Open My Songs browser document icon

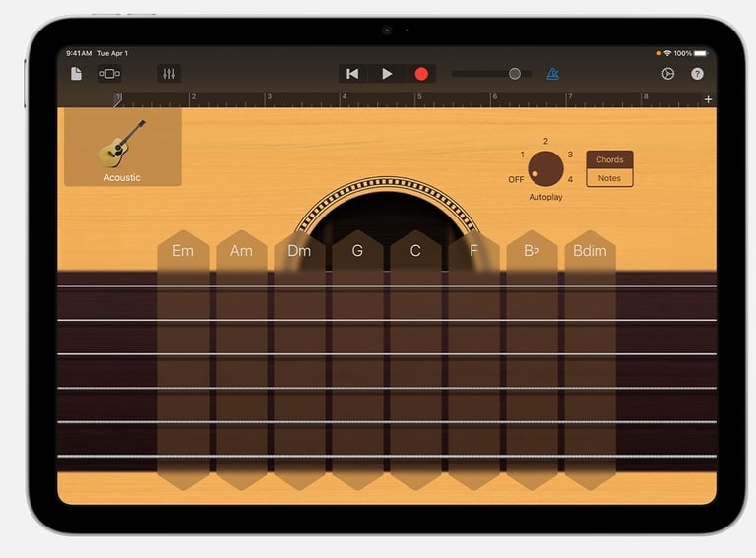(x=76, y=74)
